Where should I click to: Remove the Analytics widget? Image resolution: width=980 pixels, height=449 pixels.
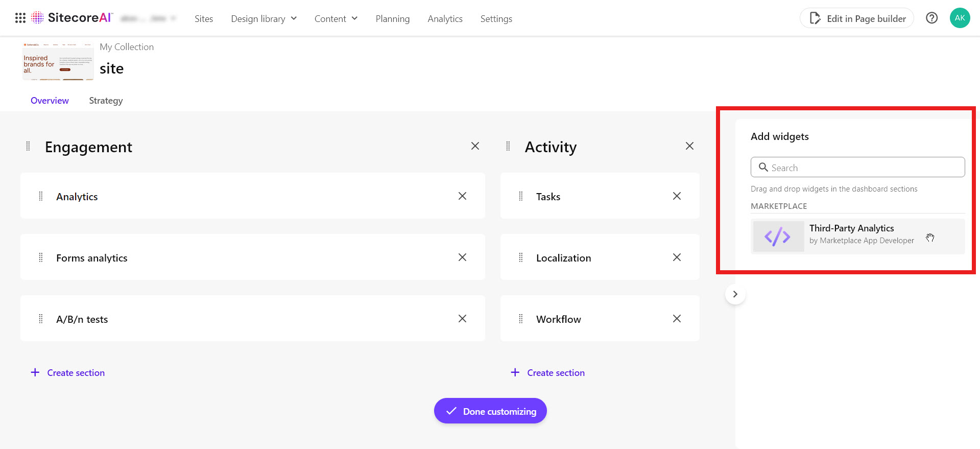462,196
